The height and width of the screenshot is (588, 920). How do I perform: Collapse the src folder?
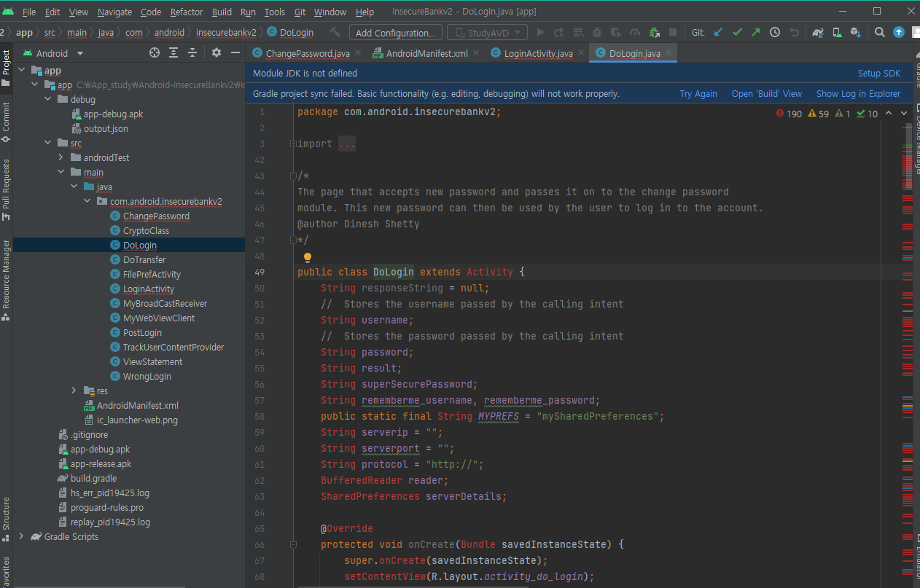coord(49,143)
